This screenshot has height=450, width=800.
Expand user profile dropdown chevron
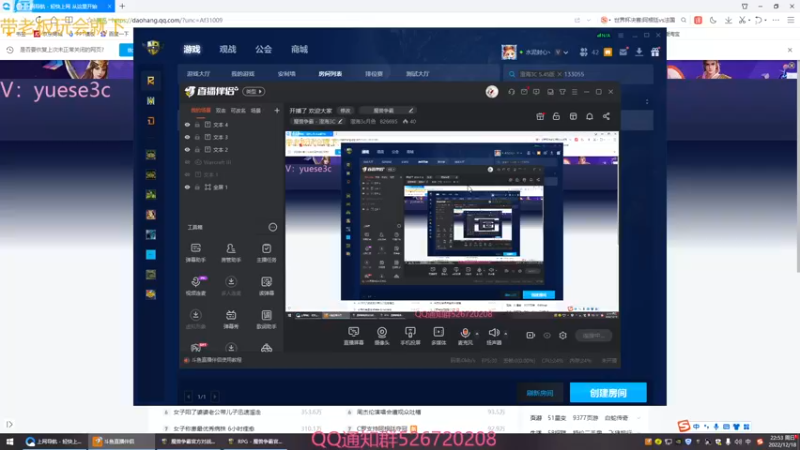(566, 52)
